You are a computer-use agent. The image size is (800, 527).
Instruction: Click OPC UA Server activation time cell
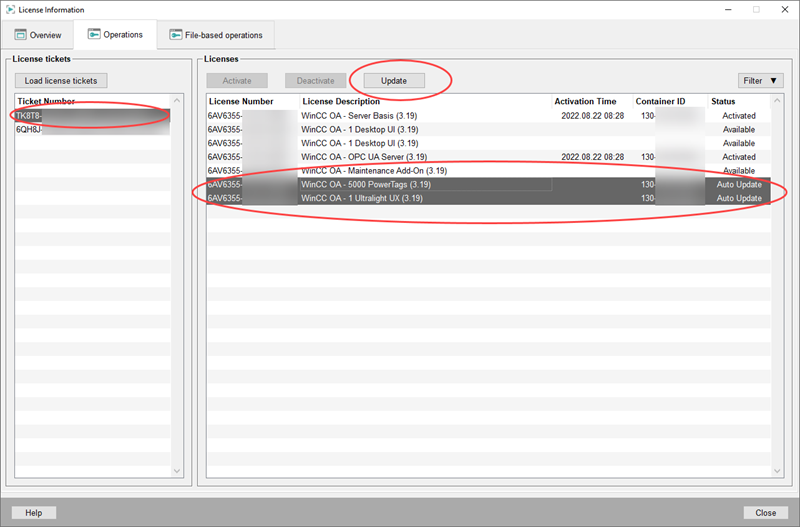[x=592, y=157]
